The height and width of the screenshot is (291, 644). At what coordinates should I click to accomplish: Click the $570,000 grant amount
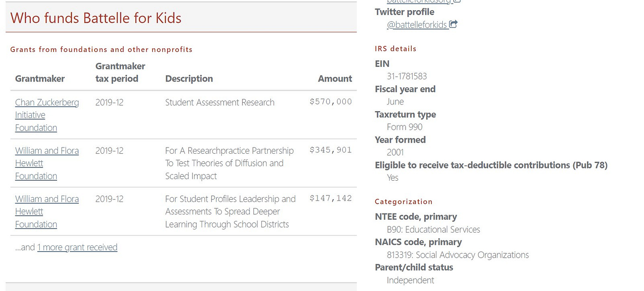[330, 102]
